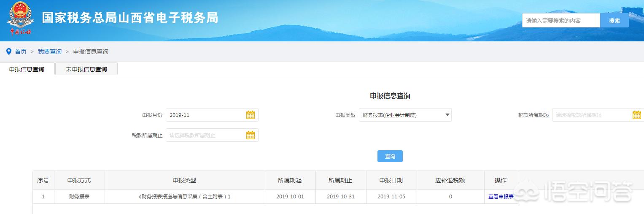Open 我要查询 breadcrumb link
644x214 pixels.
point(50,51)
